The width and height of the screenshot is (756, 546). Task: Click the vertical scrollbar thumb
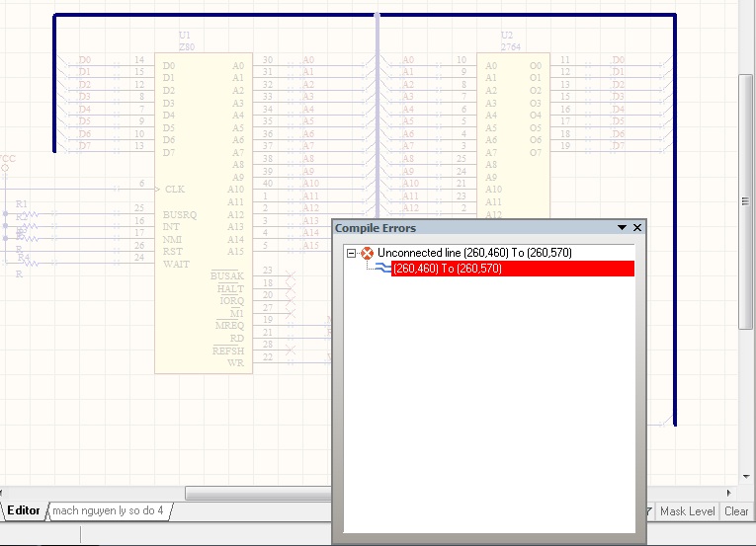tap(745, 201)
